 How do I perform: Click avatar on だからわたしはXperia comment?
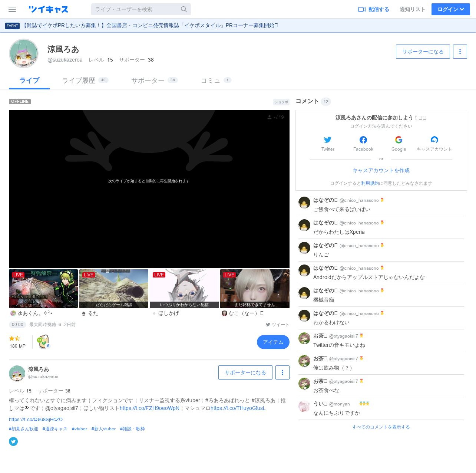point(304,225)
